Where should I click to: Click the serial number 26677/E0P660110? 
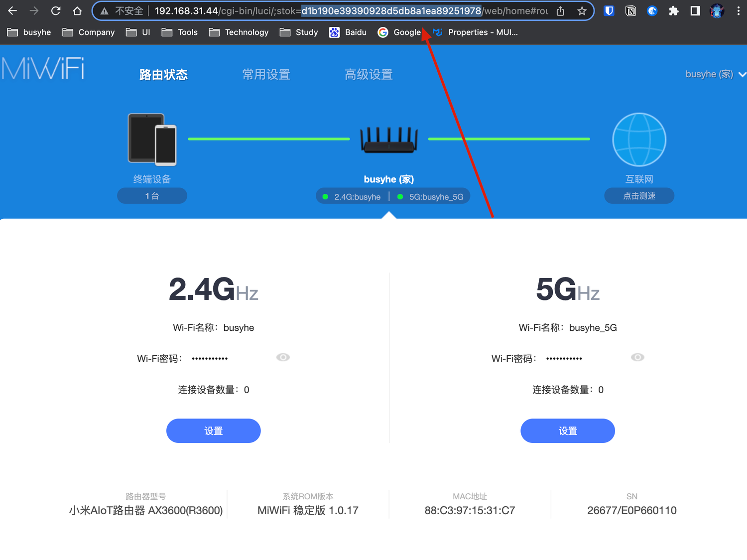pos(632,510)
